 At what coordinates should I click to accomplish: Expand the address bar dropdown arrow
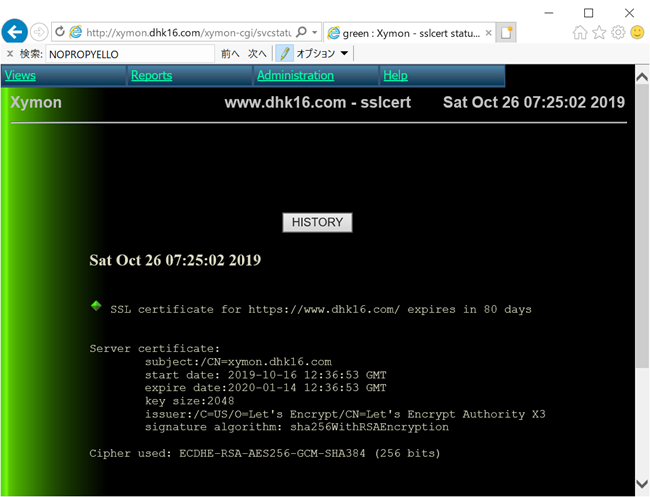[x=315, y=32]
